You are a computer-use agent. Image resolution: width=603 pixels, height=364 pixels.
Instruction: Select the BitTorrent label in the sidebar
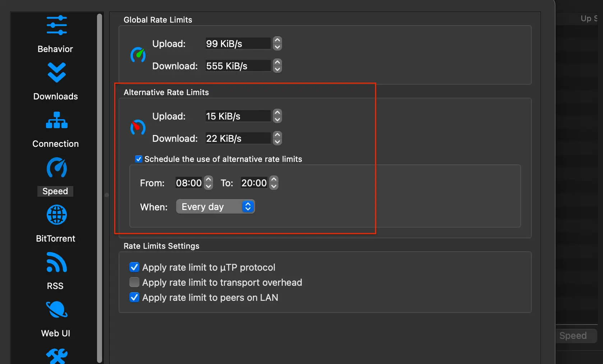pos(55,238)
